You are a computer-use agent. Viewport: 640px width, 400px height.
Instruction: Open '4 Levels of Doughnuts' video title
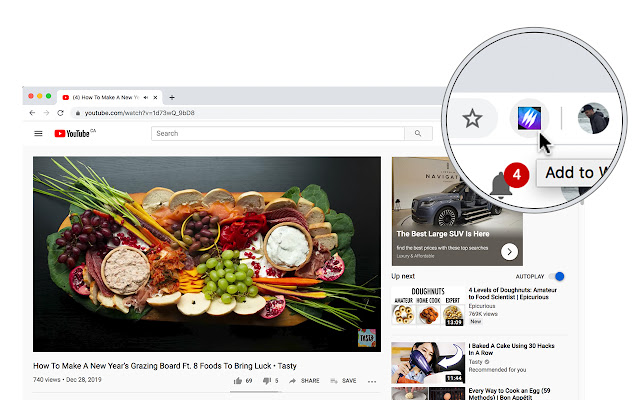513,293
